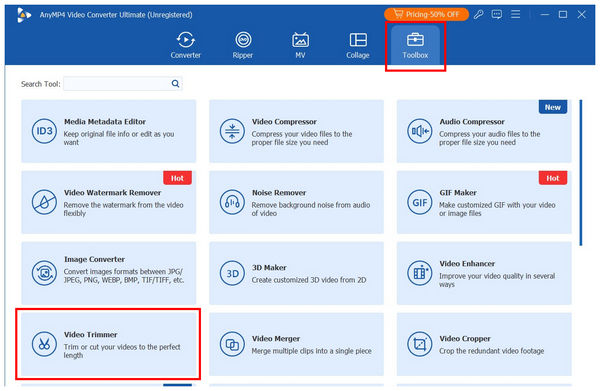
Task: Open Audio Compressor title text
Action: [472, 122]
